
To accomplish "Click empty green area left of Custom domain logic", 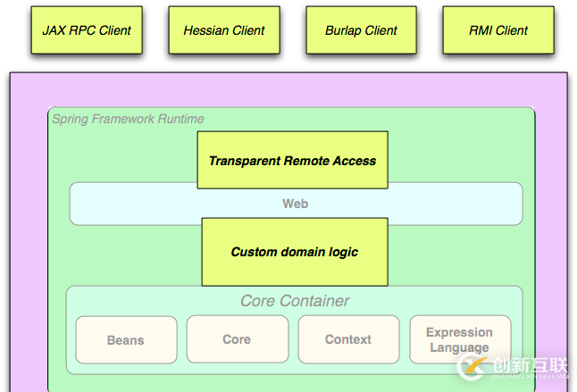I will pyautogui.click(x=125, y=254).
